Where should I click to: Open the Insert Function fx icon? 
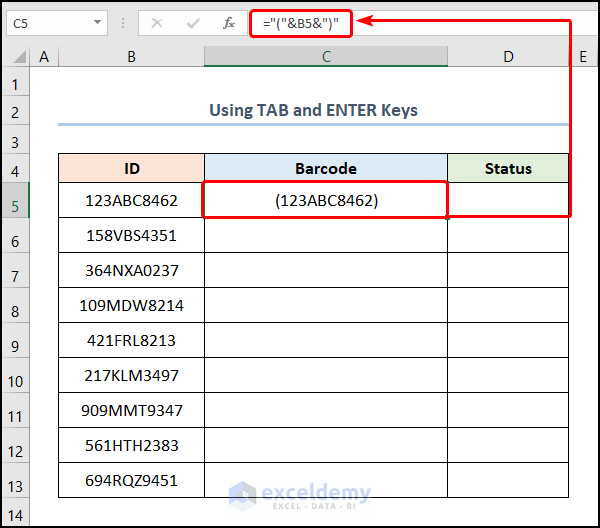229,23
